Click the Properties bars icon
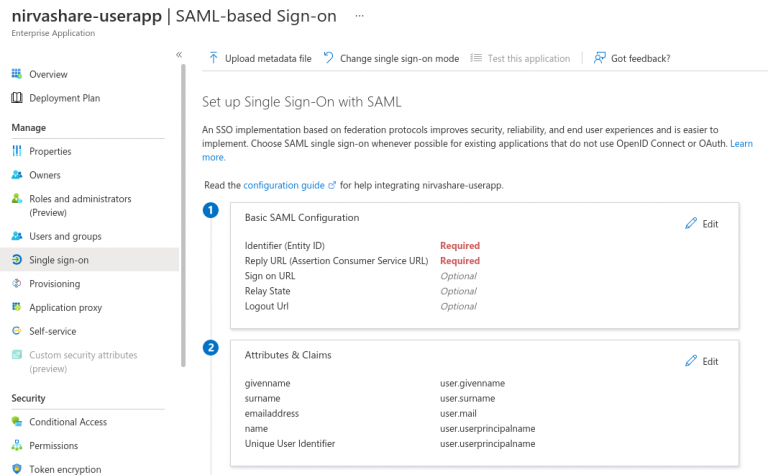 (17, 151)
